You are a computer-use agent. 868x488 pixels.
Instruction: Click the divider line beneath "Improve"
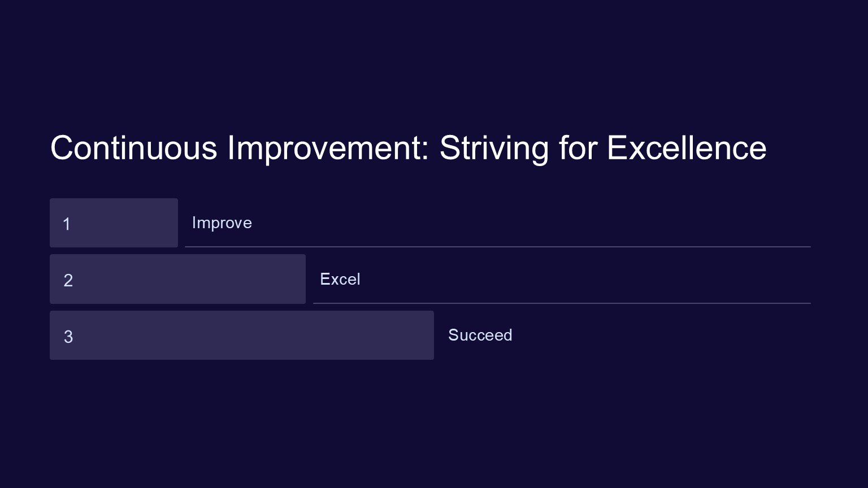tap(497, 247)
